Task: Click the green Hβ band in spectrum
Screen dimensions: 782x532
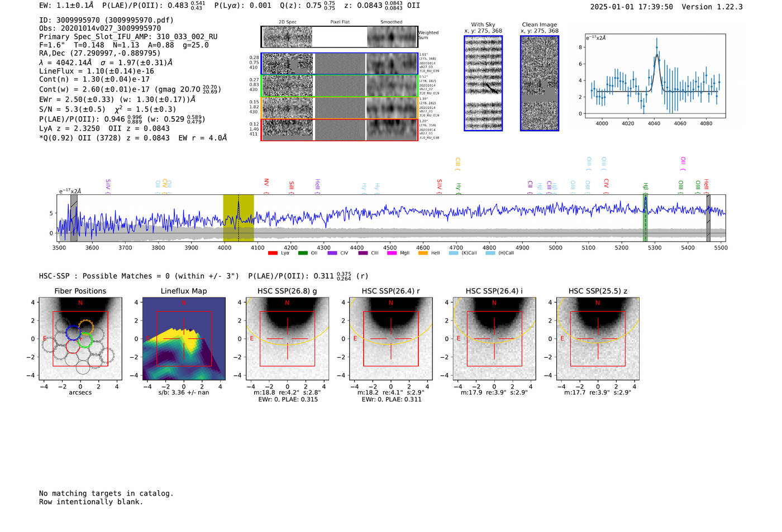Action: [x=645, y=218]
